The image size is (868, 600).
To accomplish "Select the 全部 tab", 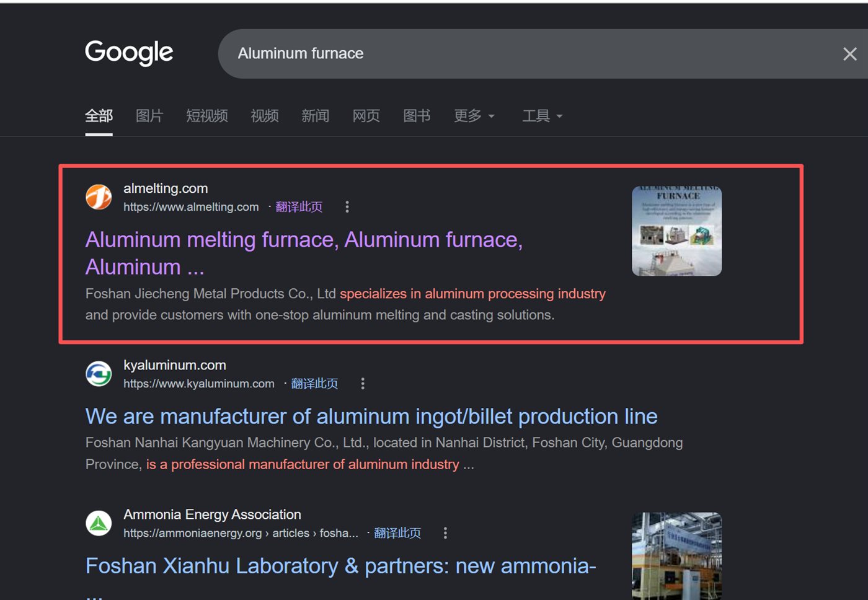I will (x=99, y=116).
